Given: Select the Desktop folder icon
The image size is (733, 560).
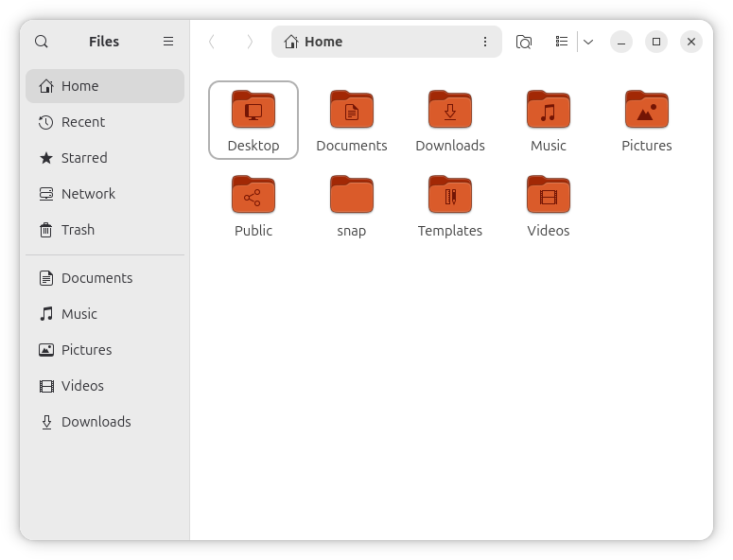Looking at the screenshot, I should coord(253,110).
